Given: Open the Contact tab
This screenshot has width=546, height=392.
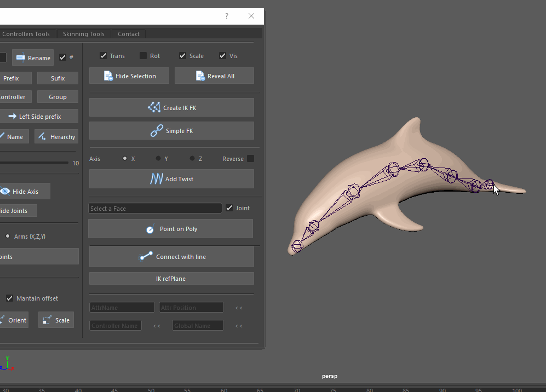Looking at the screenshot, I should tap(129, 34).
